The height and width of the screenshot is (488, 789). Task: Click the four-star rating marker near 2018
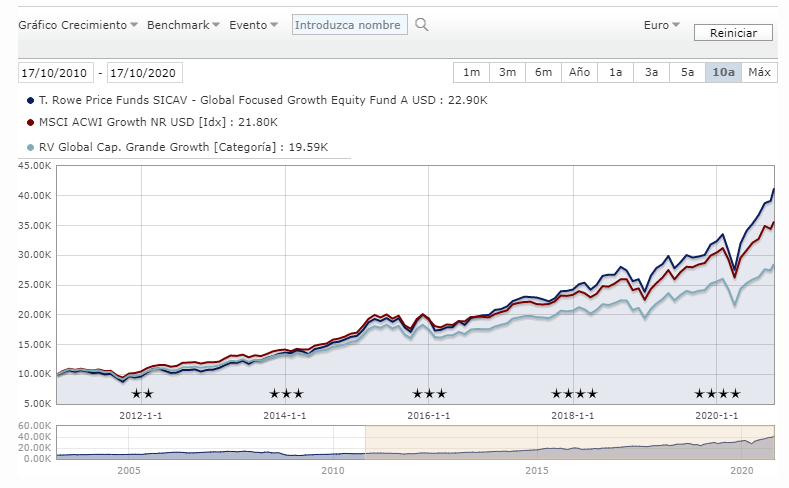(x=574, y=394)
